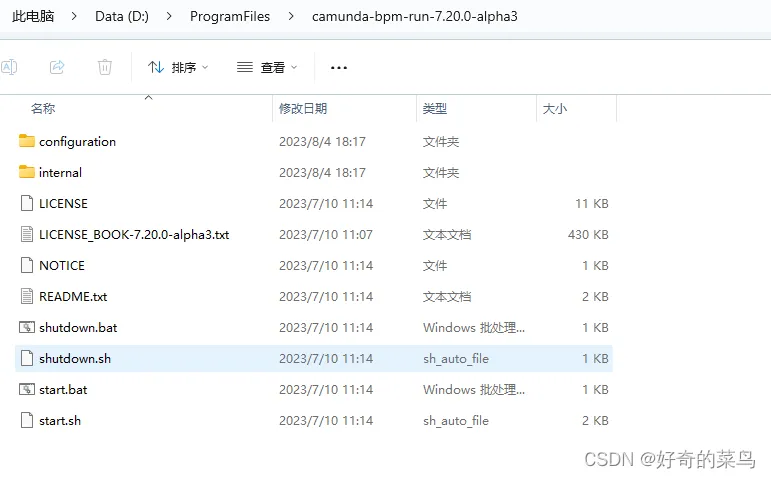
Task: Click the Share toolbar icon
Action: [x=57, y=67]
